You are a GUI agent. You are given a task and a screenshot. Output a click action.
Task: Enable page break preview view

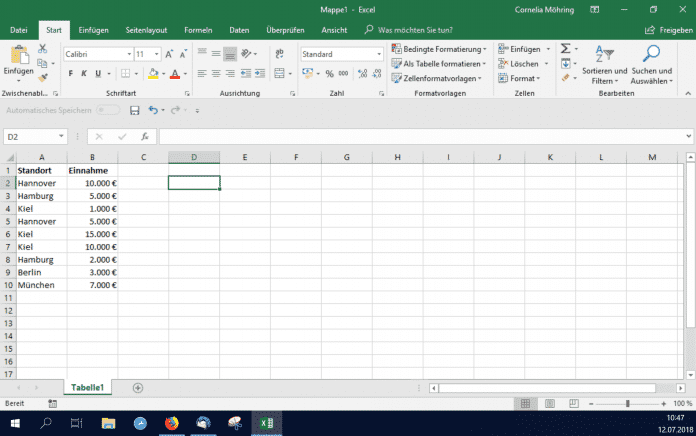pos(573,403)
